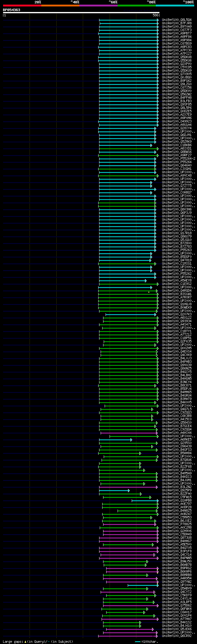The image size is (197, 644).
Task: Select the UniRef100_B3S1W1 label
Action: 177,294
